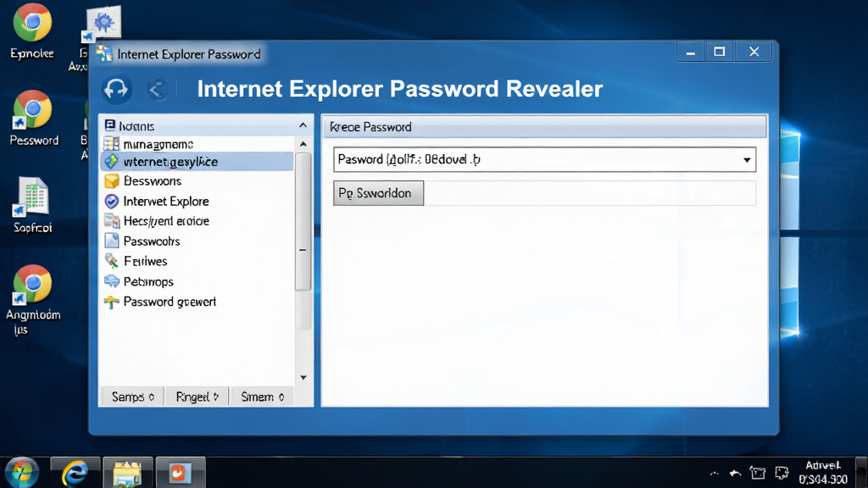Maximize the Password Revealer window
The height and width of the screenshot is (488, 868).
coord(719,52)
